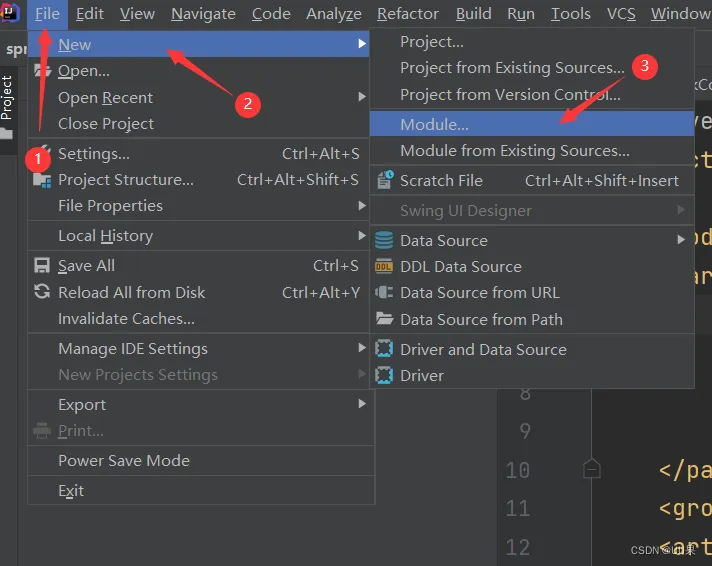The height and width of the screenshot is (566, 712).
Task: Open the Analyze menu
Action: point(334,14)
